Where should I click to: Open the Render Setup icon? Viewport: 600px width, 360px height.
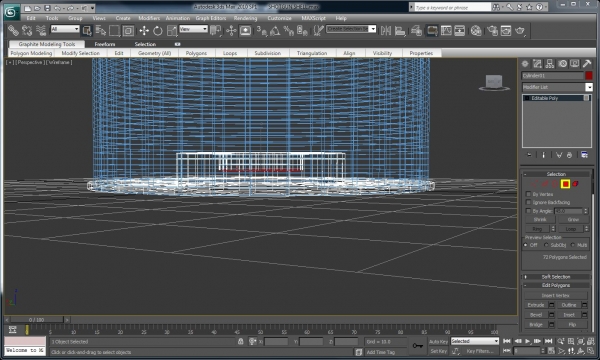[x=492, y=30]
